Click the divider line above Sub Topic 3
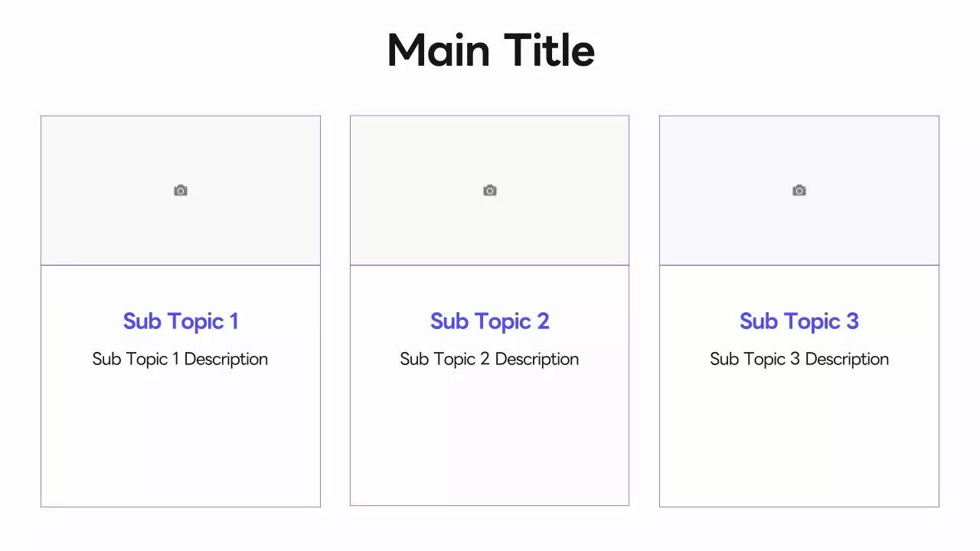The width and height of the screenshot is (980, 551). coord(799,266)
